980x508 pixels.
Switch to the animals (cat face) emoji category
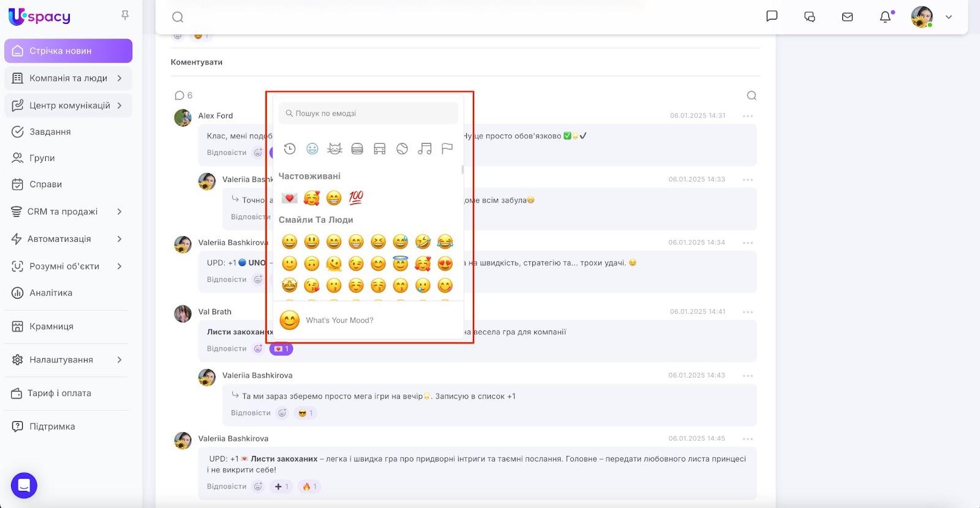click(x=334, y=149)
